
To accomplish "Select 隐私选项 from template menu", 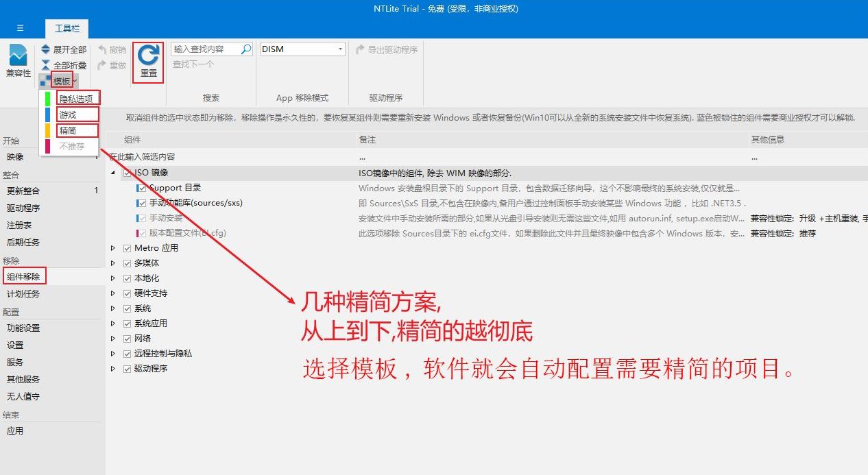I will [x=76, y=99].
